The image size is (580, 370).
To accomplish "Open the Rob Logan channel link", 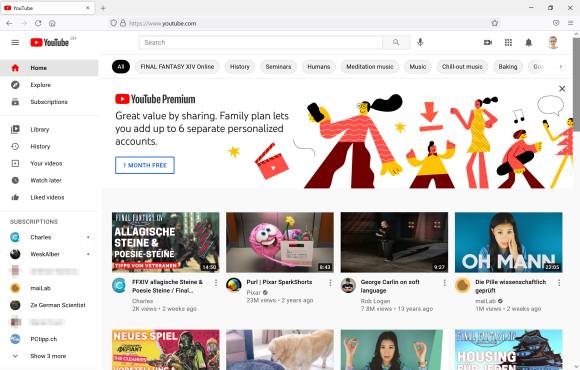I will pos(375,301).
